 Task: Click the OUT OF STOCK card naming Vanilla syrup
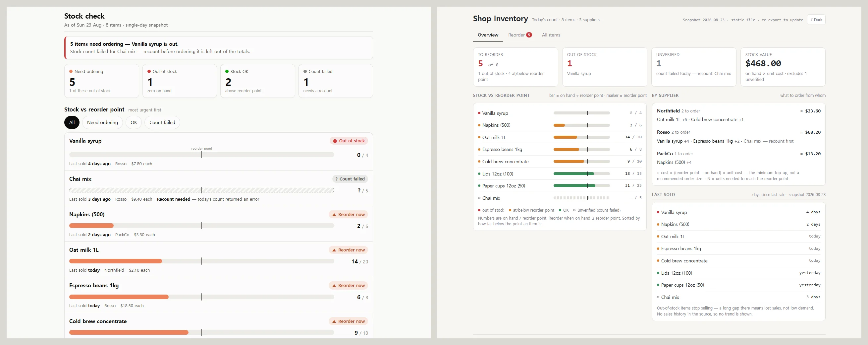[605, 67]
